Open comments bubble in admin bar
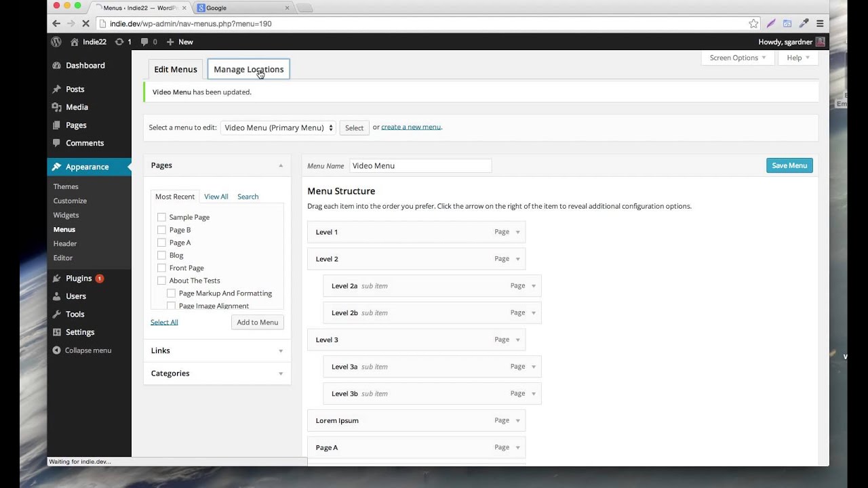Screen dimensions: 868x488 [x=144, y=41]
